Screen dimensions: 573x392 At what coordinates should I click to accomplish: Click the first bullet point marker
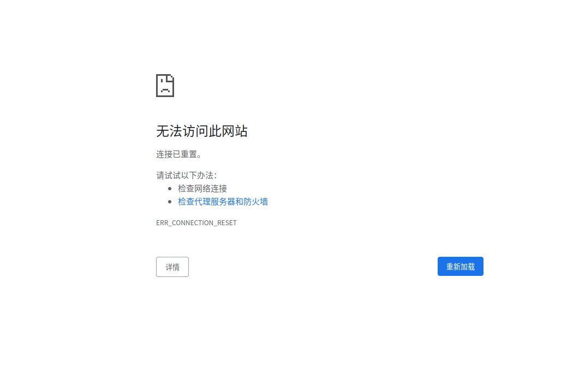tap(171, 188)
